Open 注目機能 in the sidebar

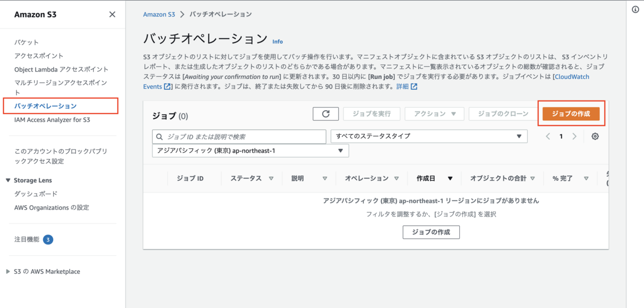click(x=27, y=240)
